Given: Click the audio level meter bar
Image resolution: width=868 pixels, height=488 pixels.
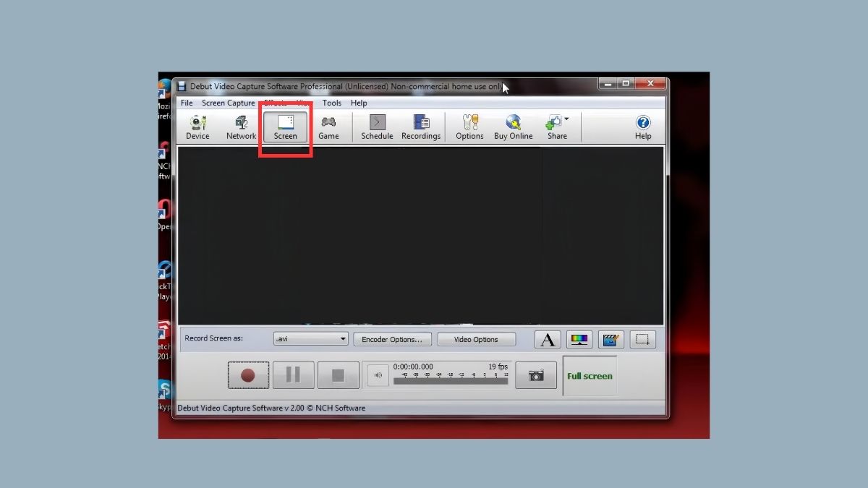Looking at the screenshot, I should tap(451, 381).
